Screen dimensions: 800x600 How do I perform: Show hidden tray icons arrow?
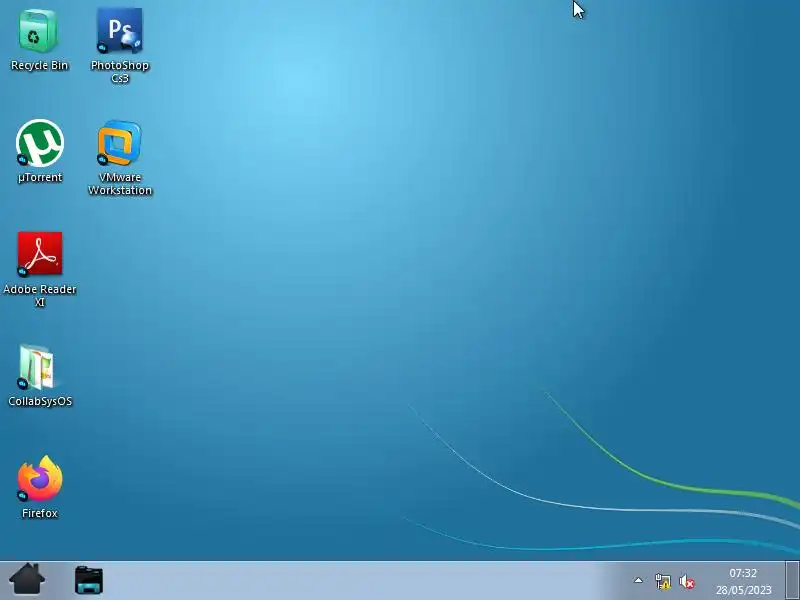[x=638, y=580]
